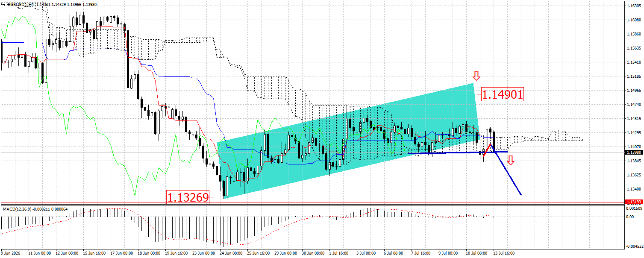Viewport: 644px width, 258px height.
Task: Select the 1.13269 price label on chart
Action: (188, 197)
